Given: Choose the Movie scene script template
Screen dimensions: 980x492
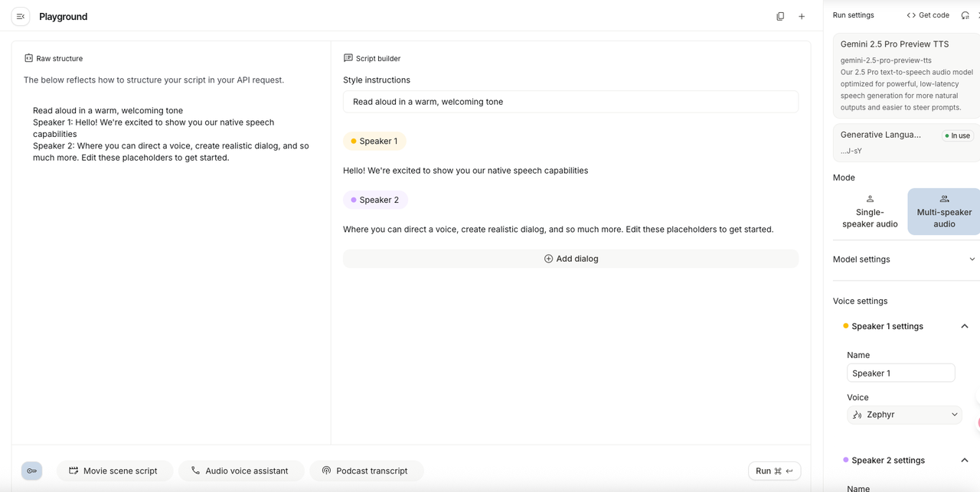Looking at the screenshot, I should pyautogui.click(x=113, y=471).
